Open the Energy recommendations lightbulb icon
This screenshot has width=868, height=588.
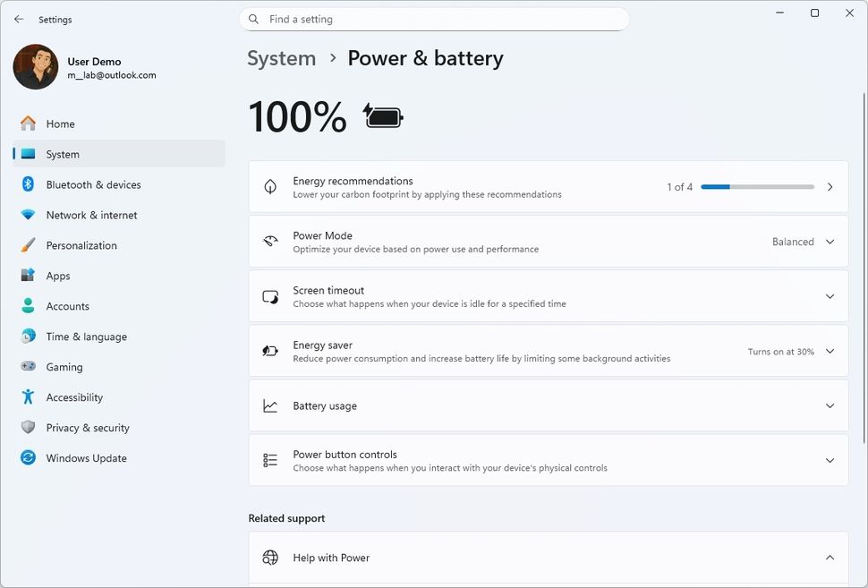(270, 186)
